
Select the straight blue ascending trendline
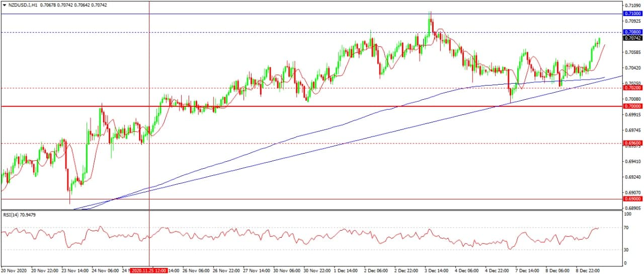click(x=352, y=142)
